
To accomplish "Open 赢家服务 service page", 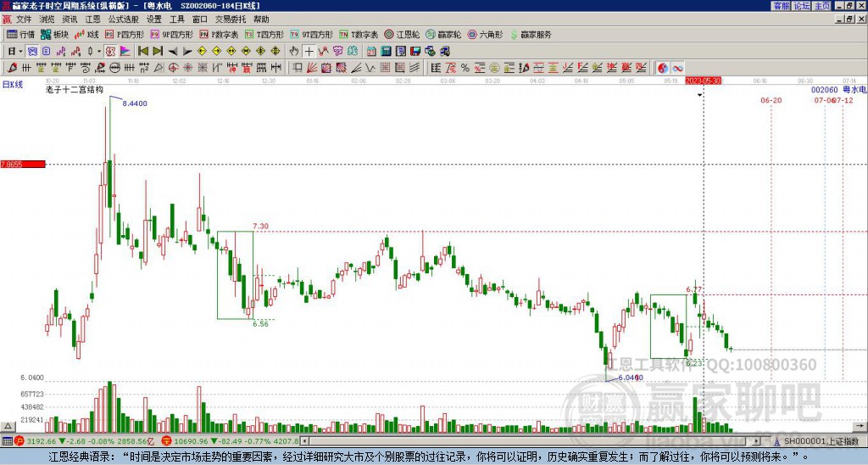I will point(531,34).
